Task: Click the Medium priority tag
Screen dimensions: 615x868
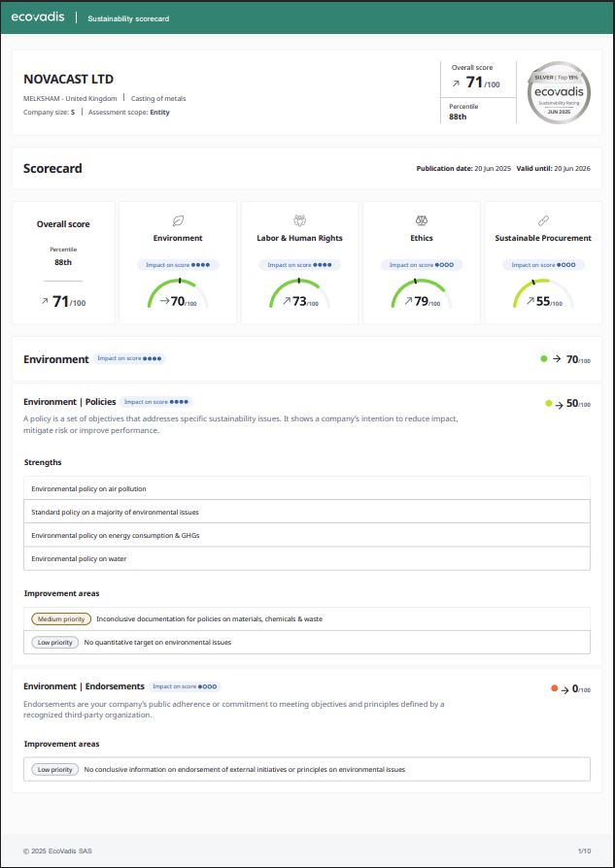Action: pos(61,618)
